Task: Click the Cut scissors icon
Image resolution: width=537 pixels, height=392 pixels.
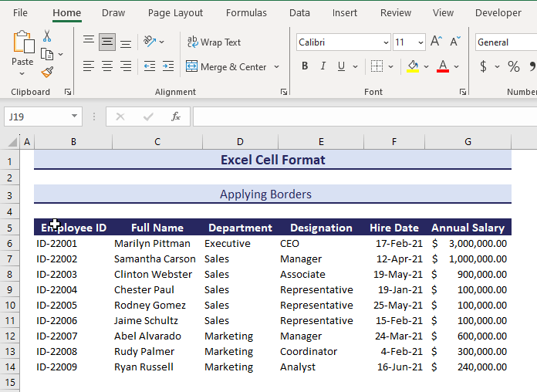Action: point(47,36)
